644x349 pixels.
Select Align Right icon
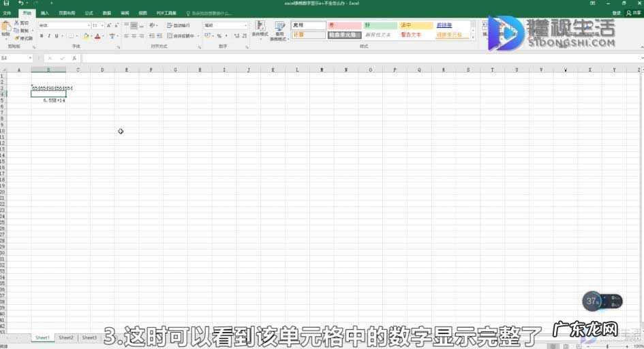(x=142, y=36)
